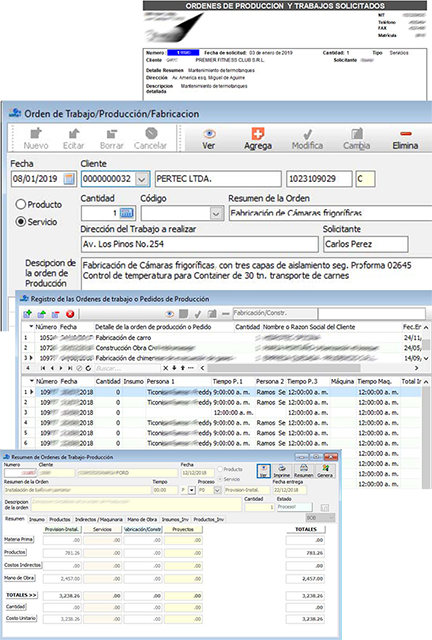
Task: Select Servicio radio in Resumen de Ordenes window
Action: click(220, 479)
